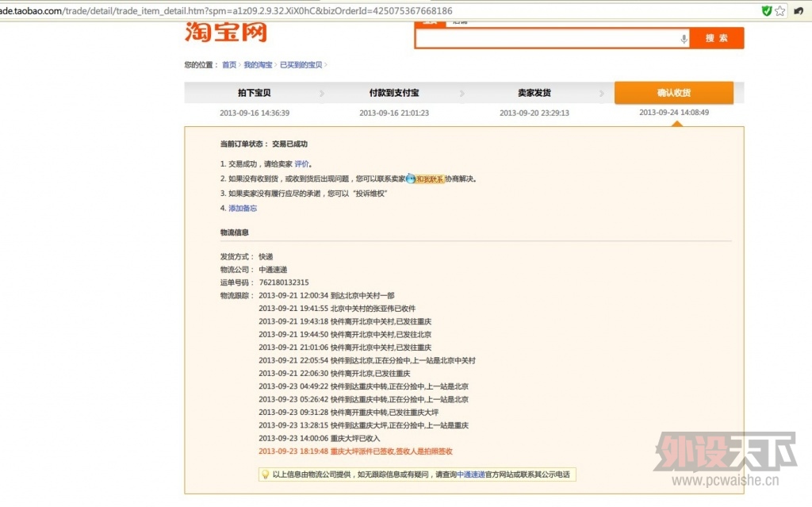Click the 22:05:54 快件到达北京 tracking row
The width and height of the screenshot is (812, 507).
[367, 360]
